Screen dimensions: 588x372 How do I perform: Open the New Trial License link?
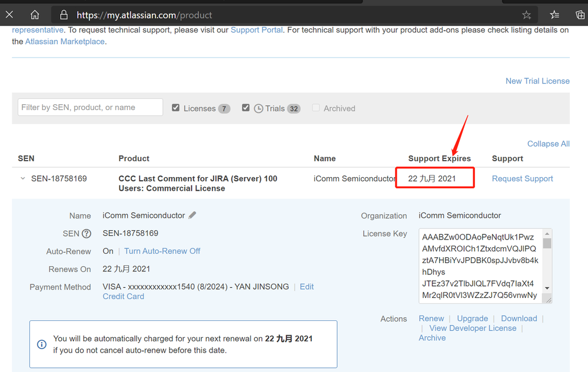537,81
